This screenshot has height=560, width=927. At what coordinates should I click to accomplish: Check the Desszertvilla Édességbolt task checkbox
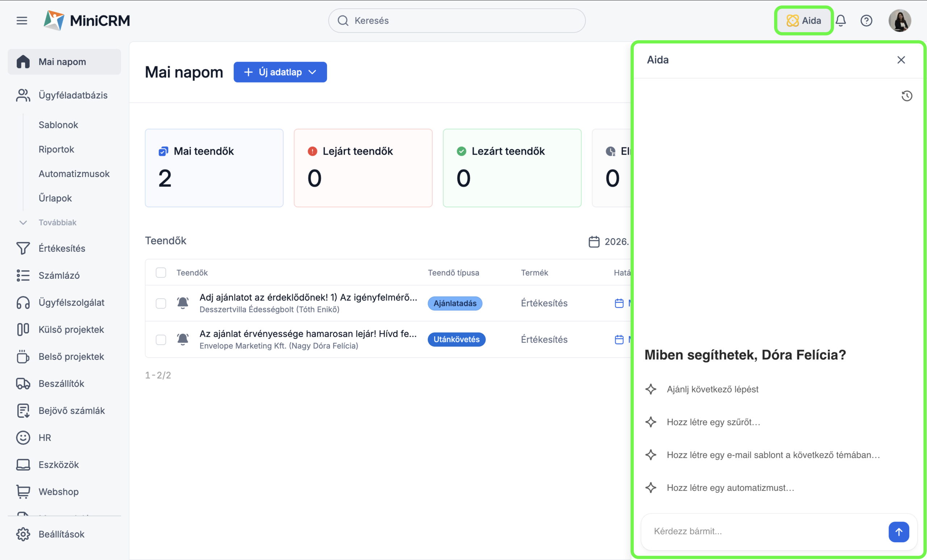click(x=161, y=303)
